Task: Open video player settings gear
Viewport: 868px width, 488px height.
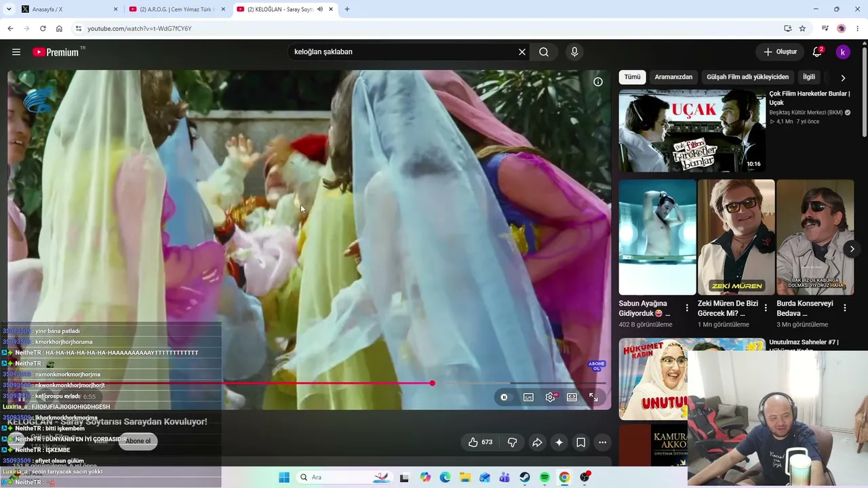Action: (550, 397)
